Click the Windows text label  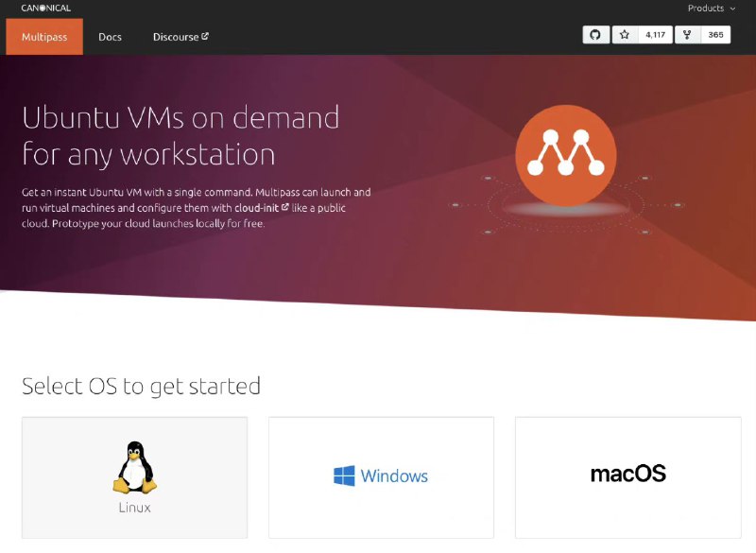[394, 476]
